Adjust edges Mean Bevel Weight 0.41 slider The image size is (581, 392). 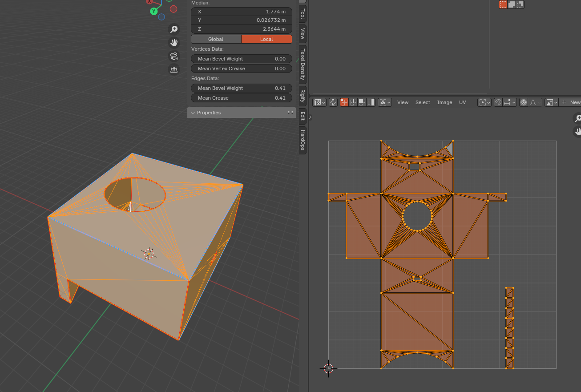242,88
